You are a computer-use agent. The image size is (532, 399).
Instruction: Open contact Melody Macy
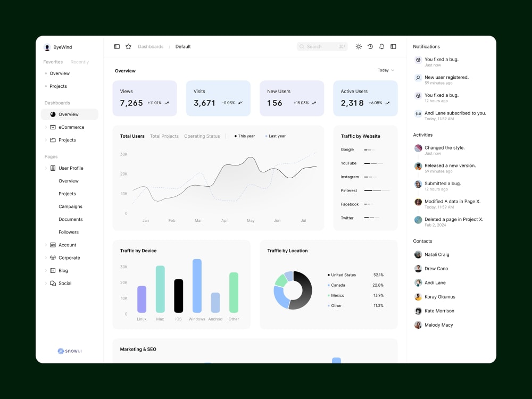tap(434, 325)
